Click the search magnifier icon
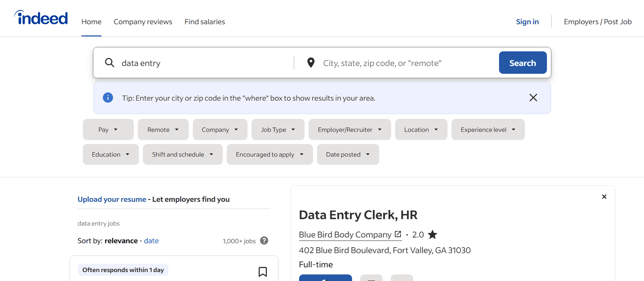 (109, 62)
